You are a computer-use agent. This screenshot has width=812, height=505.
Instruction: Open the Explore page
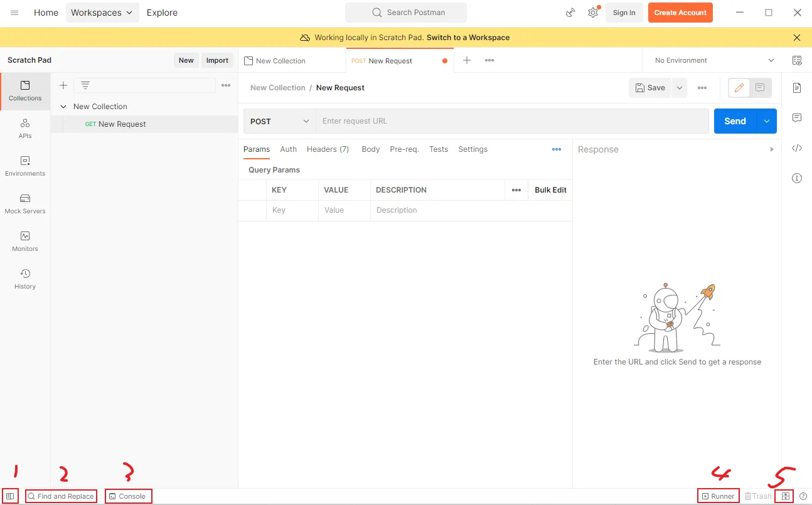(x=162, y=13)
